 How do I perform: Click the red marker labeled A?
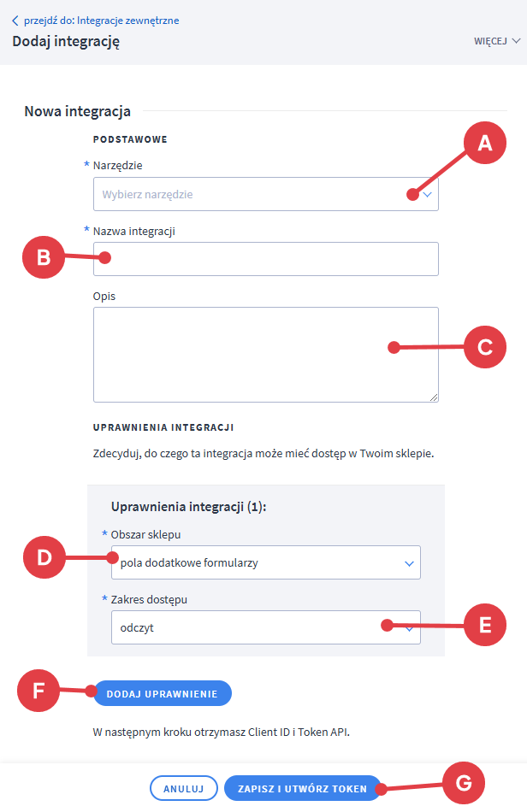click(x=485, y=144)
